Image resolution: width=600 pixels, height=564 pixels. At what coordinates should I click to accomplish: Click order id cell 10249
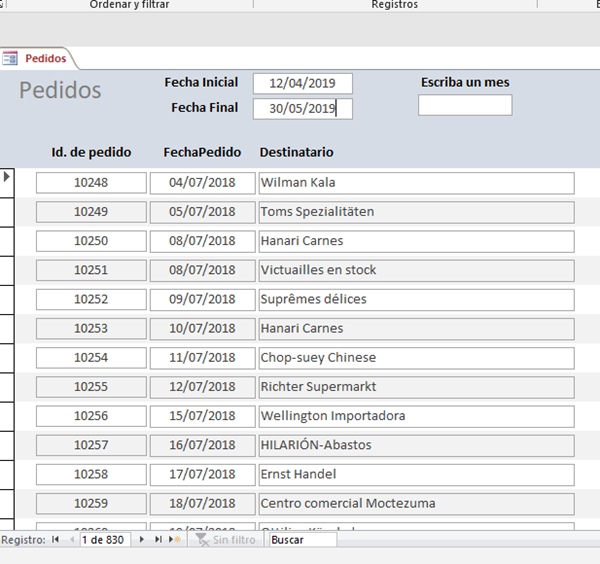coord(91,212)
